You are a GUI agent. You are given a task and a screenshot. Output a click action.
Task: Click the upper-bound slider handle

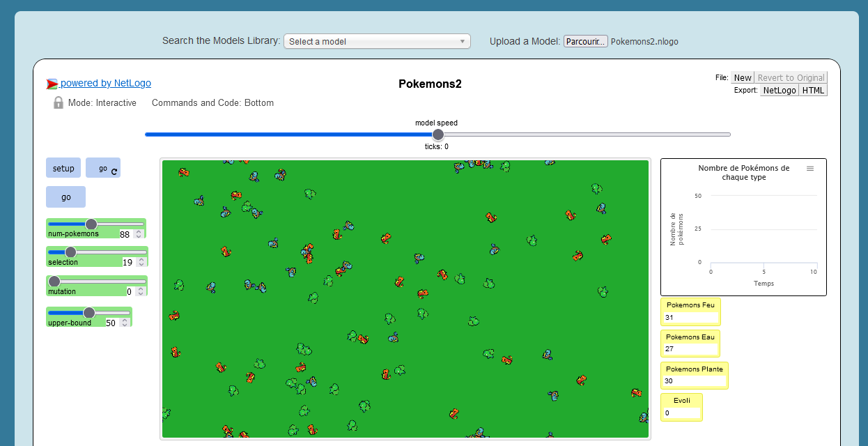pos(89,313)
